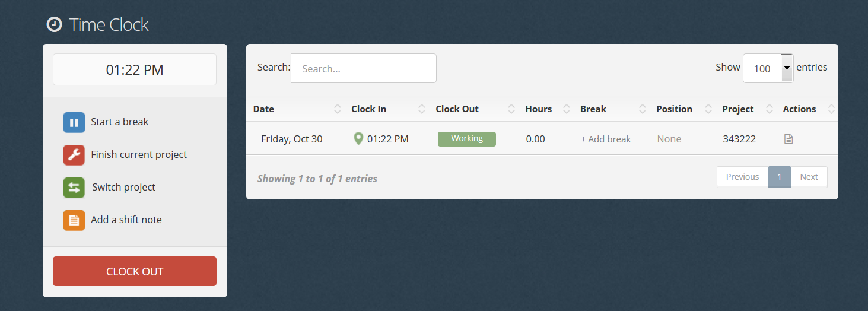Go to page 1 of results
This screenshot has height=311, width=868.
pyautogui.click(x=780, y=177)
